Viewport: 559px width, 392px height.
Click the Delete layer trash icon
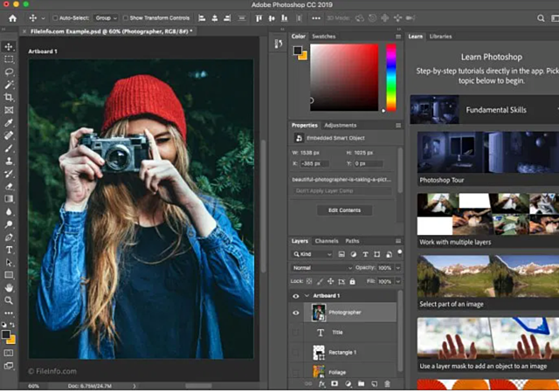[387, 384]
